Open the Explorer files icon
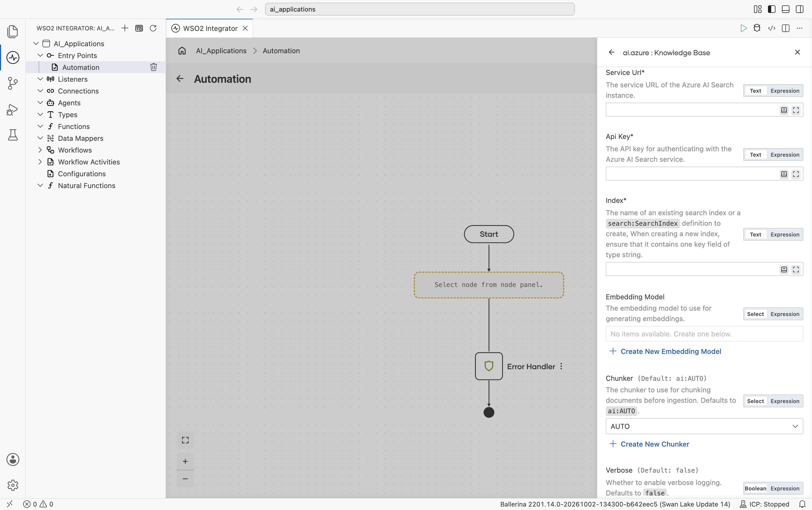This screenshot has width=812, height=510. click(12, 31)
